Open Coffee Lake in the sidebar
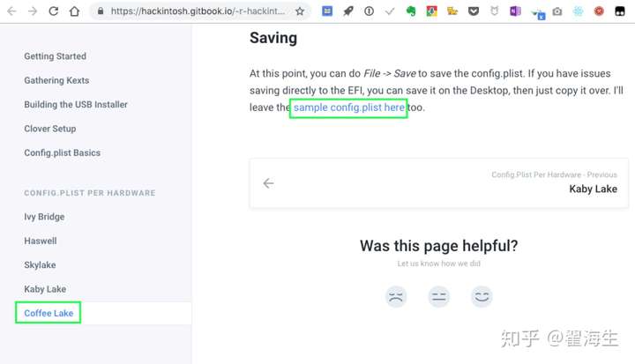This screenshot has height=364, width=635. [x=49, y=313]
